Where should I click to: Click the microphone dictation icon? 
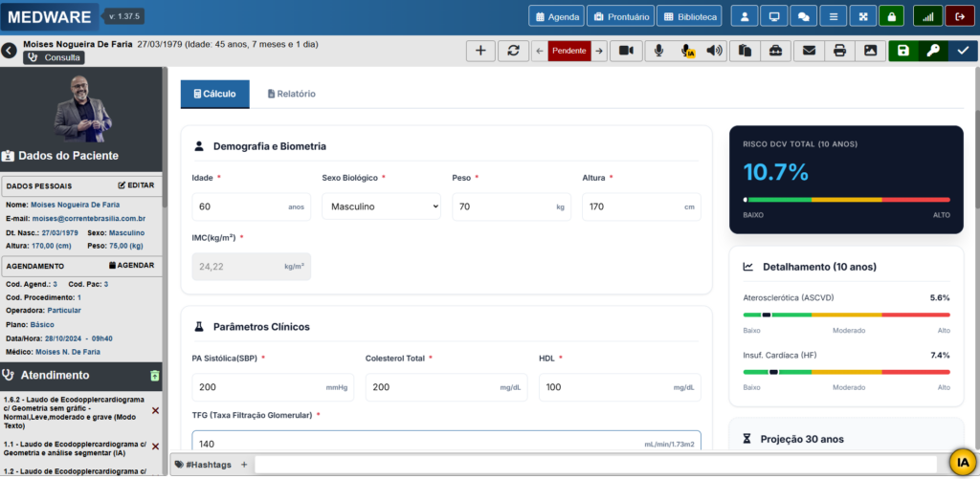pos(658,51)
